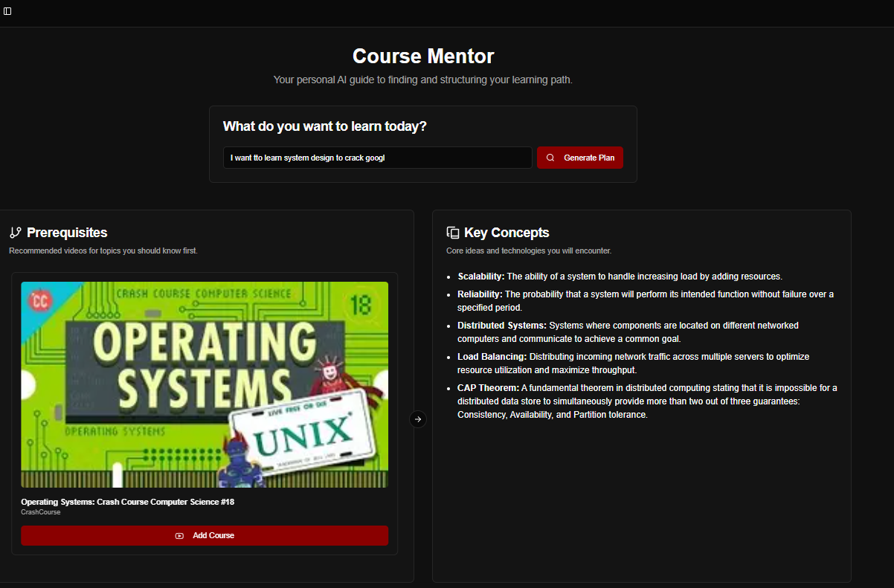Image resolution: width=894 pixels, height=588 pixels.
Task: Click 'Your personal AI guide' subtitle text
Action: 423,80
